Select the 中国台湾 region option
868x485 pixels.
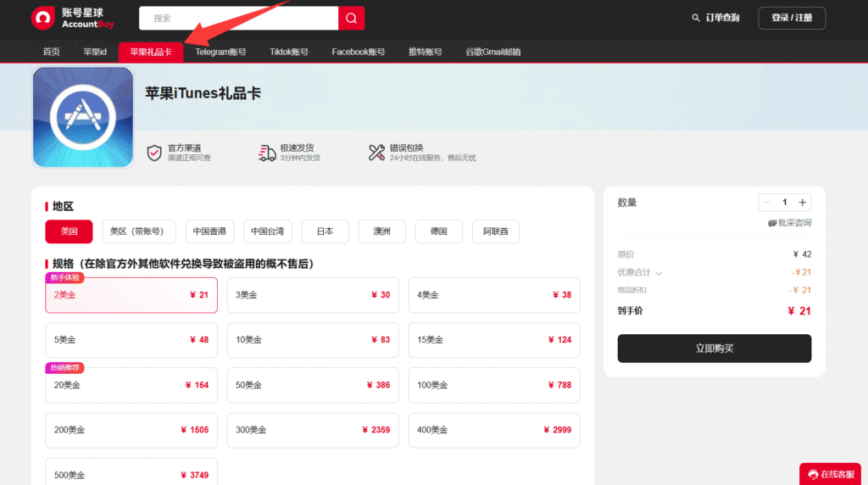[267, 231]
